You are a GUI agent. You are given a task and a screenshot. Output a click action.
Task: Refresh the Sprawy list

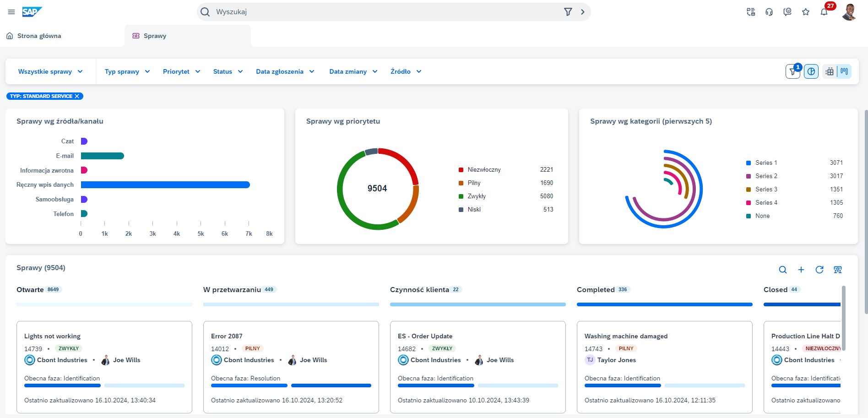click(x=819, y=270)
